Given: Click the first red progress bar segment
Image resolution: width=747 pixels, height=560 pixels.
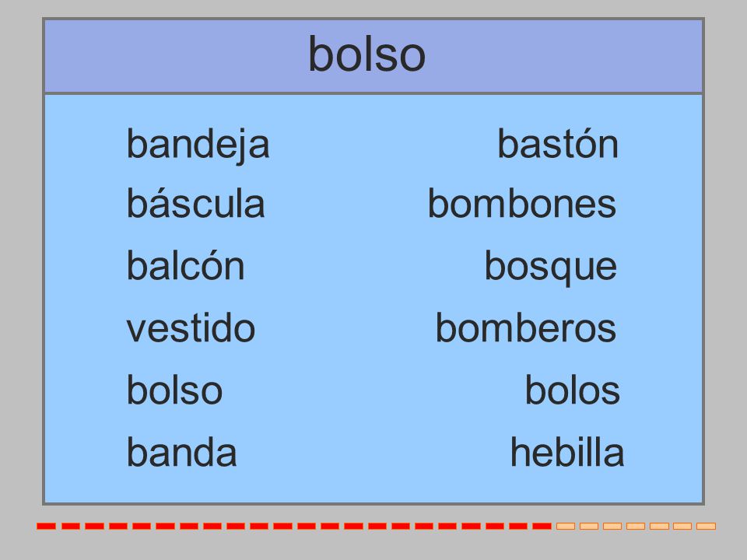Looking at the screenshot, I should tap(46, 527).
